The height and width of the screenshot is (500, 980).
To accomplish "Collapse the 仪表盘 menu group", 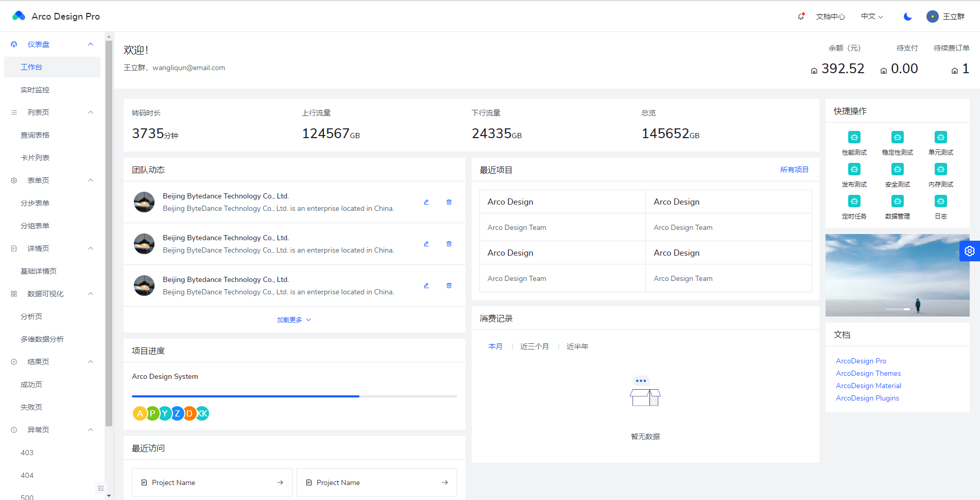I will coord(52,44).
